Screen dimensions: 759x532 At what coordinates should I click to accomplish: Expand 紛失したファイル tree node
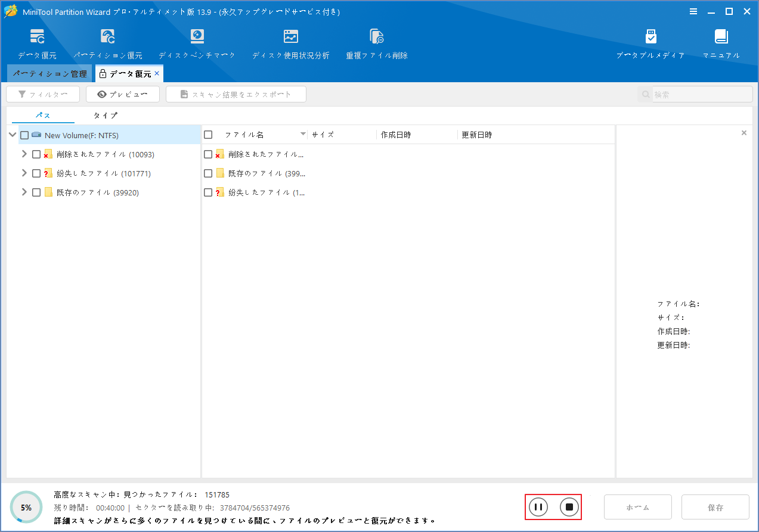24,173
